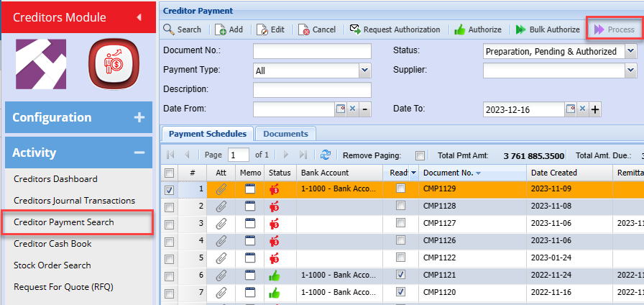The width and height of the screenshot is (644, 305).
Task: Toggle the Ready checkbox for CMP1121
Action: [400, 275]
